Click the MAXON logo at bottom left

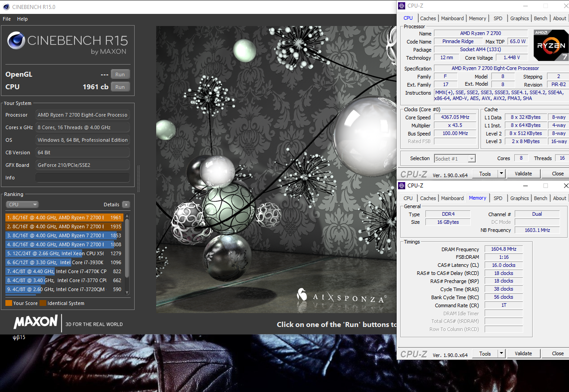[35, 322]
